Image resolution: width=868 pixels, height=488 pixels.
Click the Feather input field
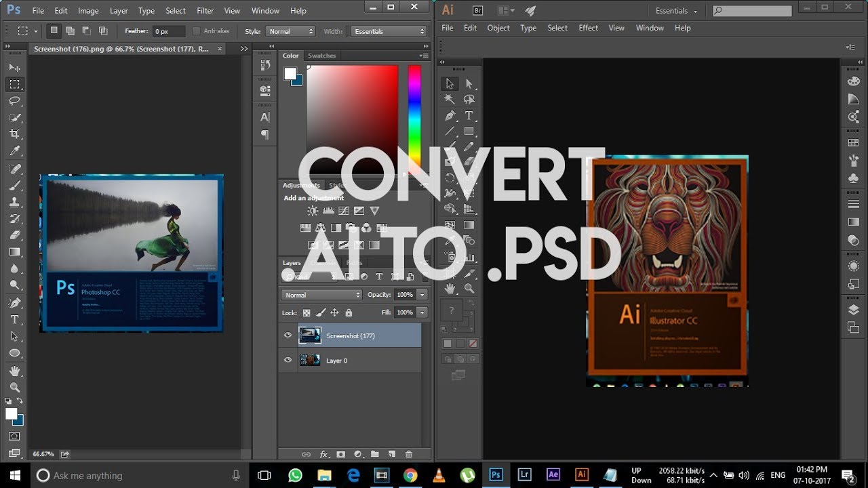point(169,31)
